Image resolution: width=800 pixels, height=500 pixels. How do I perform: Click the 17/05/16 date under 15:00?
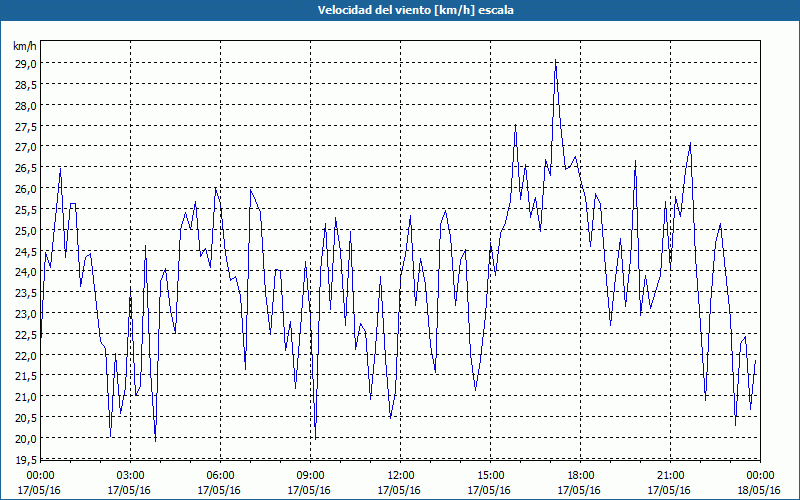tap(489, 490)
